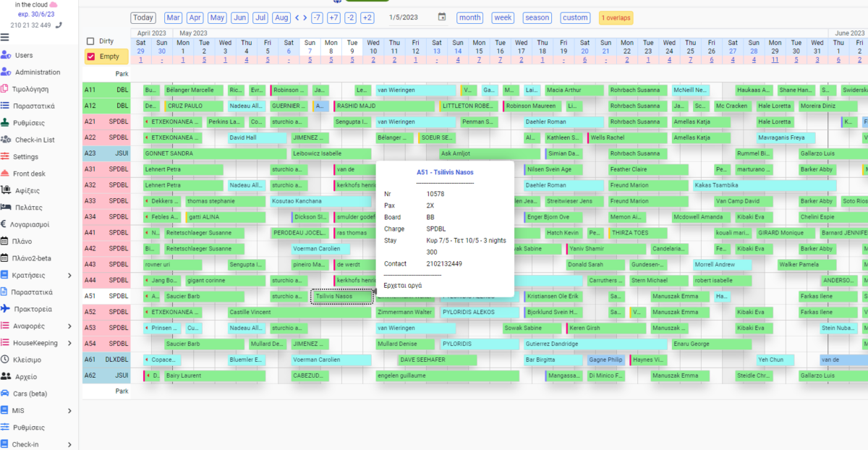Open calendar date picker icon
Screen dimensions: 868x450
(x=442, y=17)
